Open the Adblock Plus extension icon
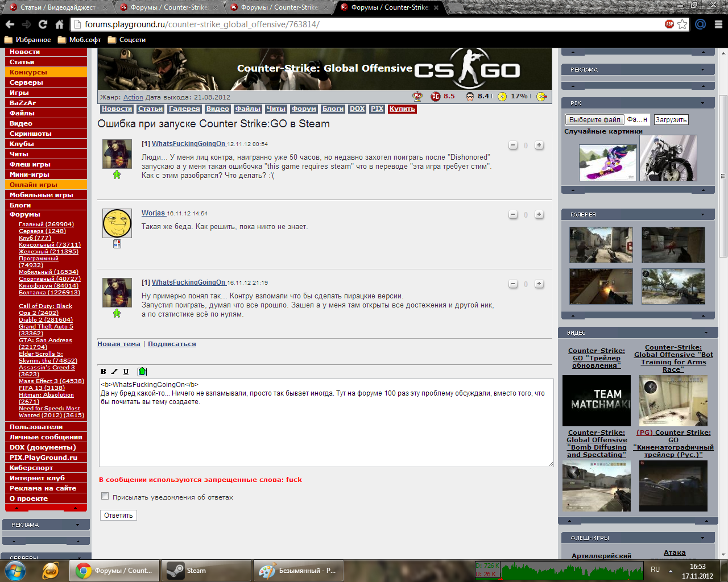The height and width of the screenshot is (582, 728). (x=669, y=24)
